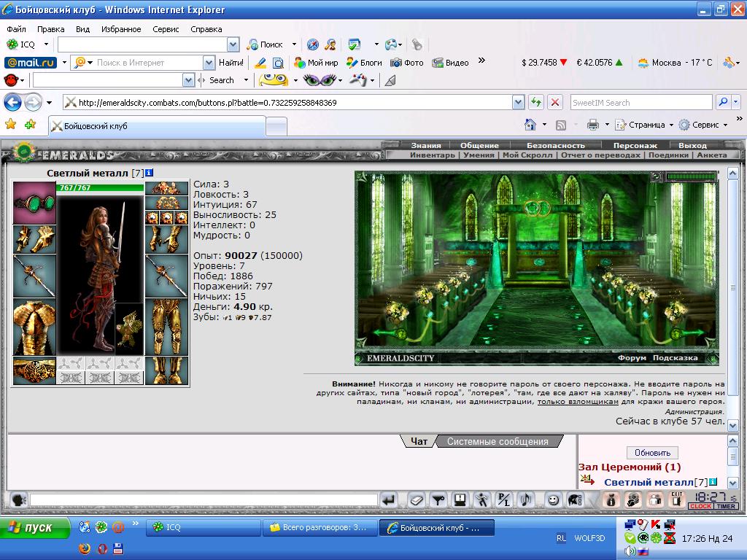Open the Избранное menu
747x560 pixels.
coord(121,29)
